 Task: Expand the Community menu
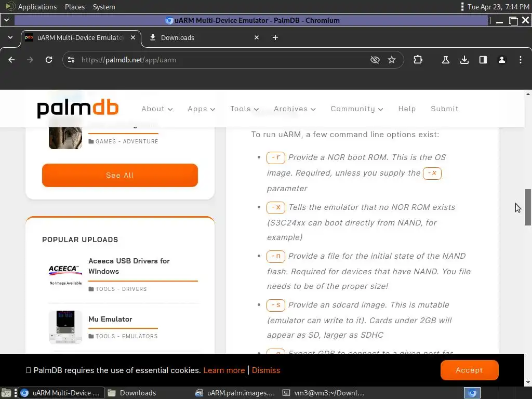pos(357,109)
